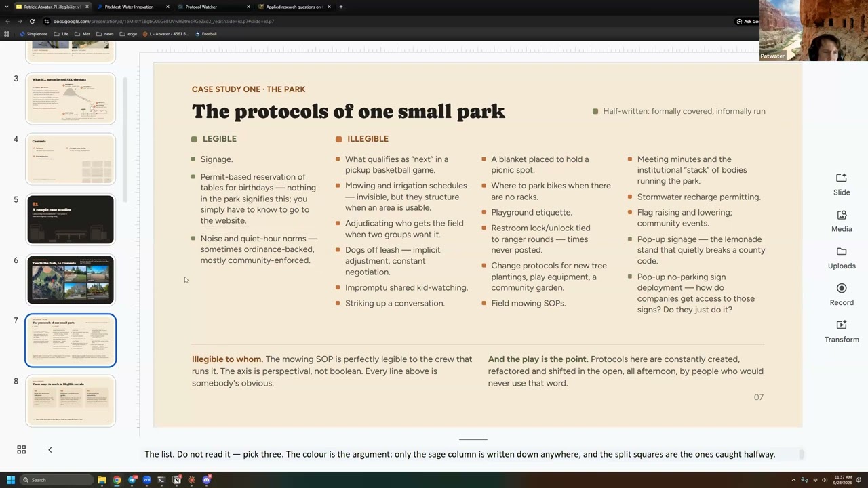Click the Ask Google button
868x488 pixels.
click(748, 21)
